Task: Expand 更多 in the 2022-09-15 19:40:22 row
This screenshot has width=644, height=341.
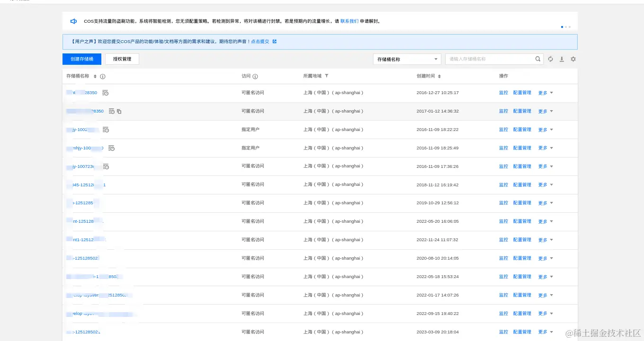Action: click(546, 314)
